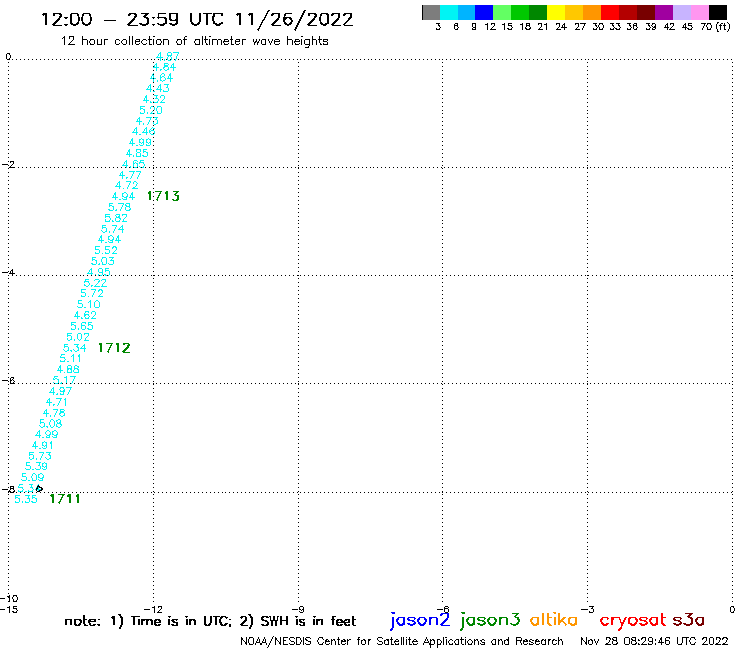
Task: Click the wave height value 5.08
Action: pyautogui.click(x=50, y=423)
